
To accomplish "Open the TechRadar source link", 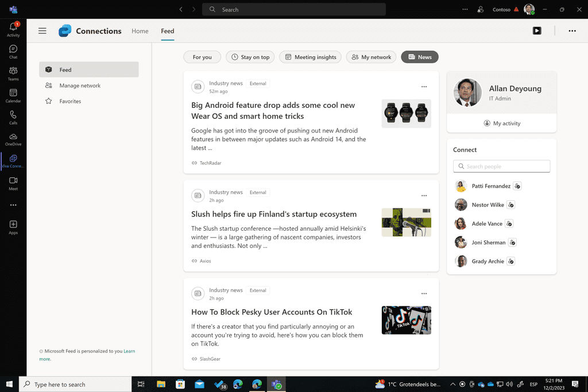I will coord(206,163).
